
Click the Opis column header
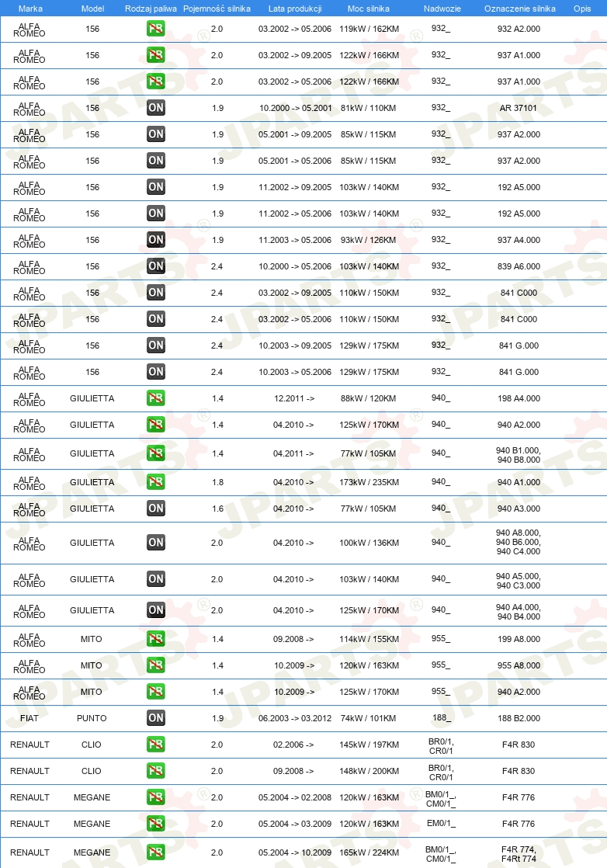point(582,9)
